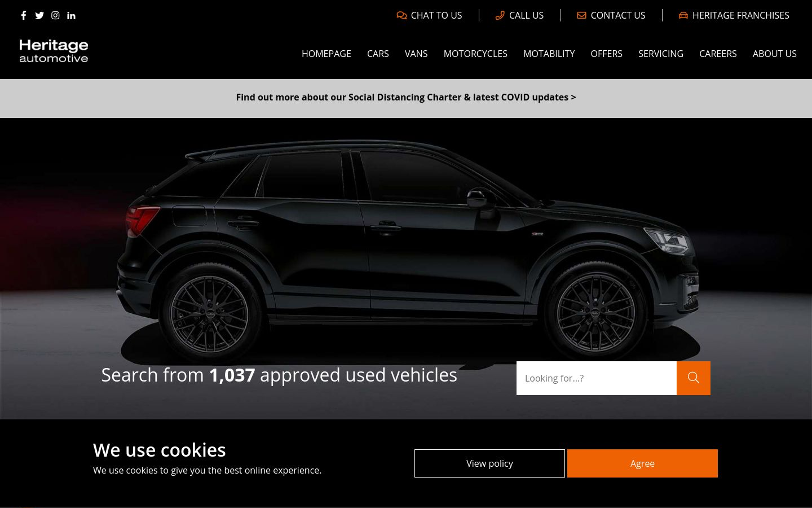Focus the 'Looking for...?' search field
Viewport: 812px width, 508px height.
click(597, 378)
